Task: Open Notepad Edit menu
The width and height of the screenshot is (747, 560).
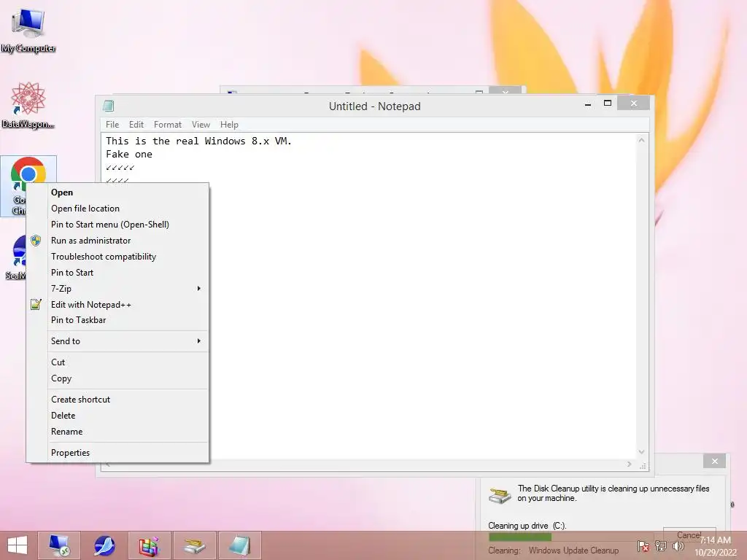Action: coord(136,124)
